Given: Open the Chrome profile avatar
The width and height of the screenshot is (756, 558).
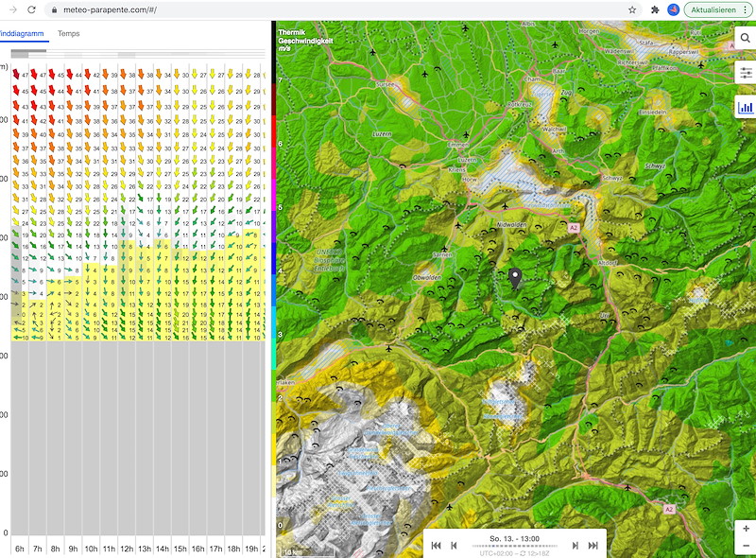Looking at the screenshot, I should point(673,9).
